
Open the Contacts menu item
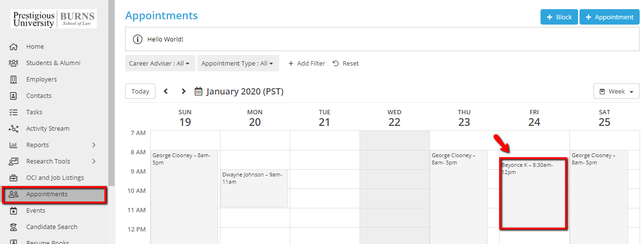(x=39, y=96)
